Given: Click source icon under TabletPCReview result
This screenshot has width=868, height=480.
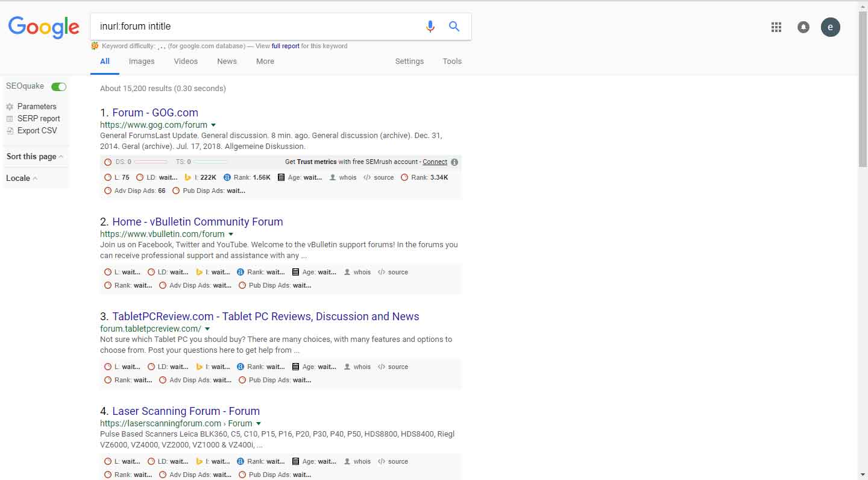Looking at the screenshot, I should click(x=382, y=367).
